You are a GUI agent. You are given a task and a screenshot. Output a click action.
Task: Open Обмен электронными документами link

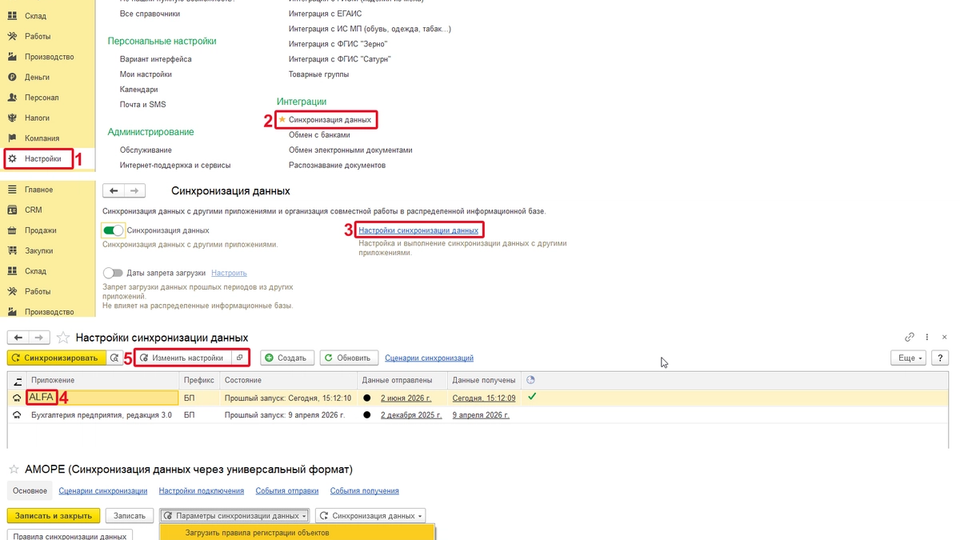(350, 150)
